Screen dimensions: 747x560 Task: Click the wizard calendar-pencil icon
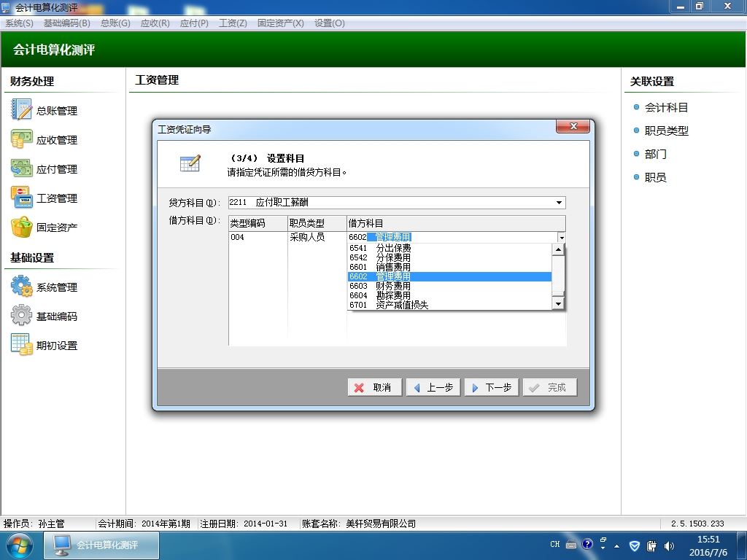[190, 163]
